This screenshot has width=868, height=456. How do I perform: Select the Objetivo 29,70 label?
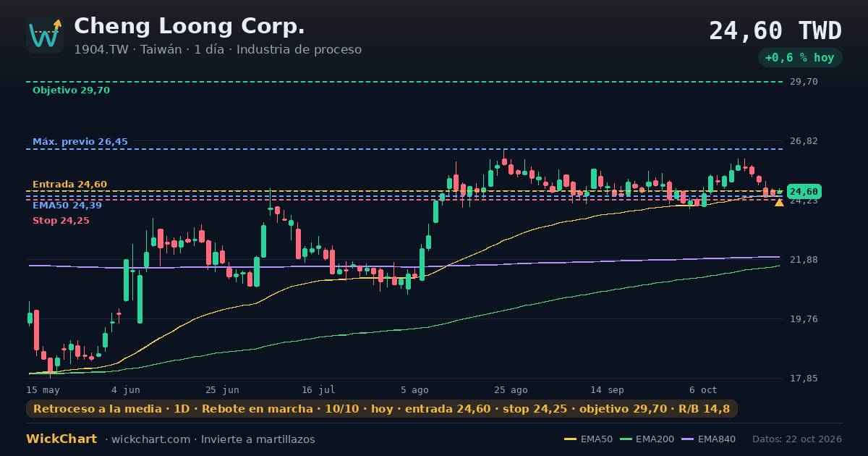(x=71, y=90)
